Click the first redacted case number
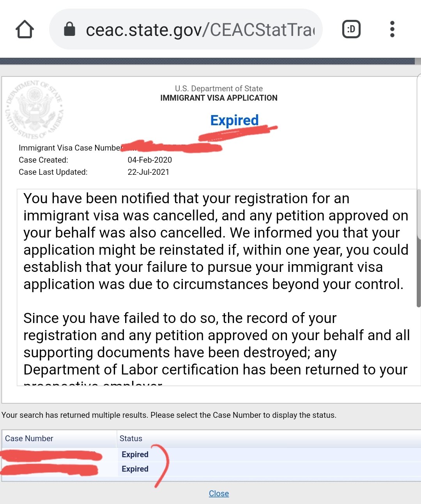The image size is (421, 504). click(x=51, y=456)
